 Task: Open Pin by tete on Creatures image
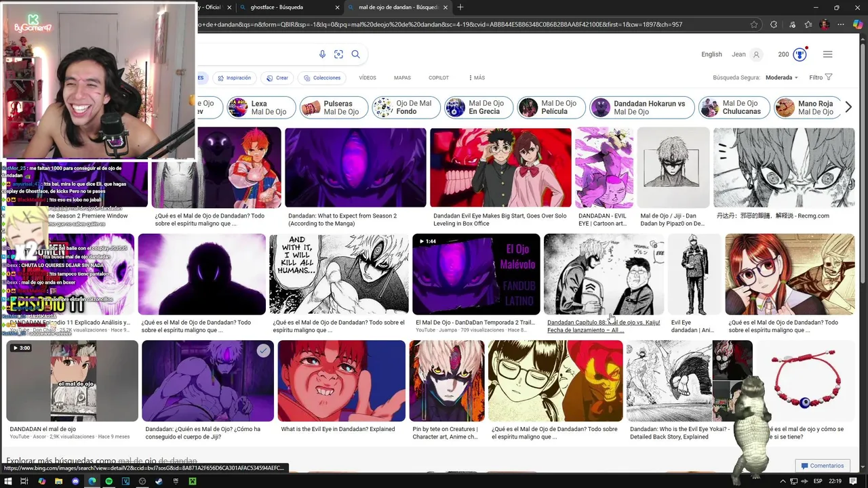pos(447,381)
